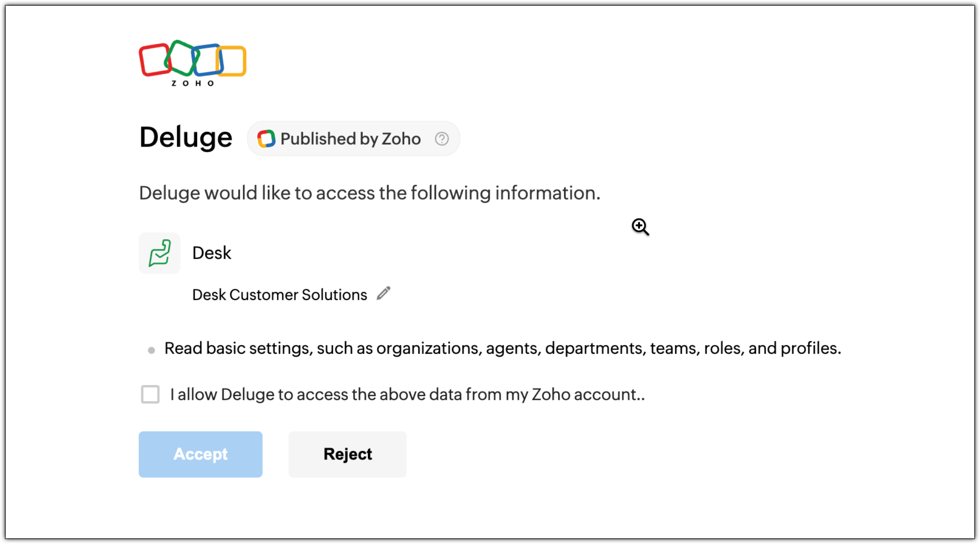
Task: Click the magnifier zoom-in icon
Action: [x=640, y=226]
